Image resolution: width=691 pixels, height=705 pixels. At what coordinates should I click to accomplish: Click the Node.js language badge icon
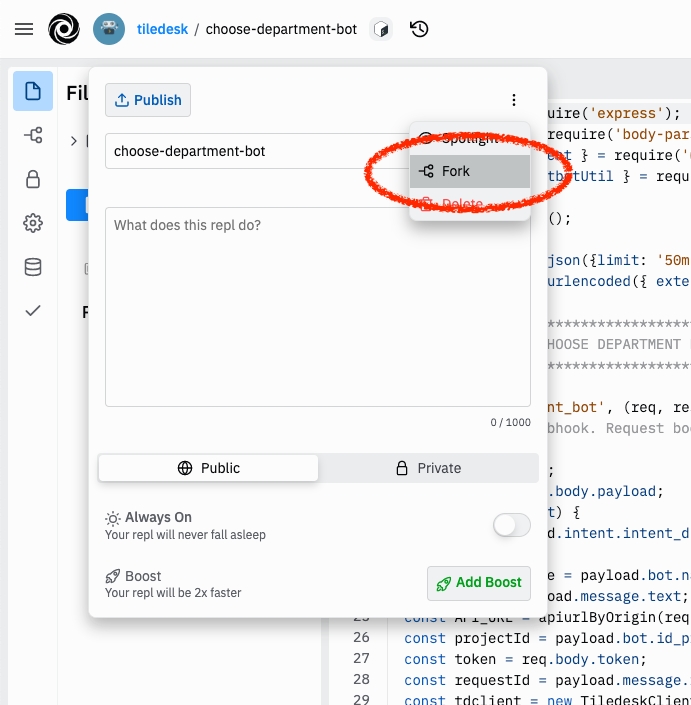click(380, 30)
